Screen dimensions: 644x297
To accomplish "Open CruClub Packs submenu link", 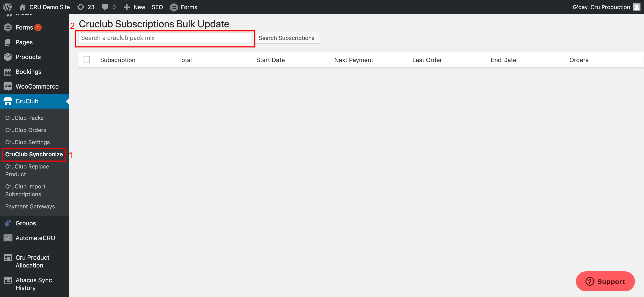I will tap(24, 118).
